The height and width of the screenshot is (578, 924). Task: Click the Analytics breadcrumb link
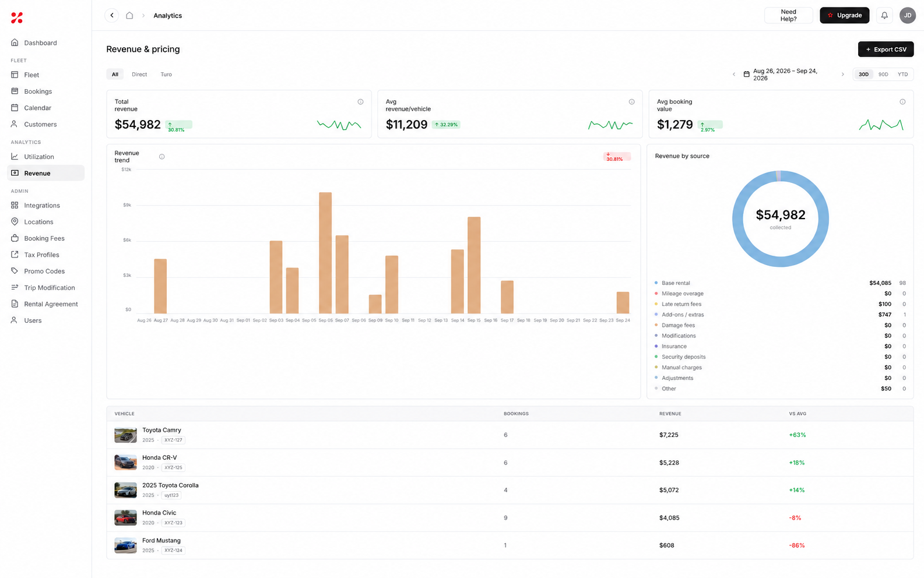pos(167,16)
